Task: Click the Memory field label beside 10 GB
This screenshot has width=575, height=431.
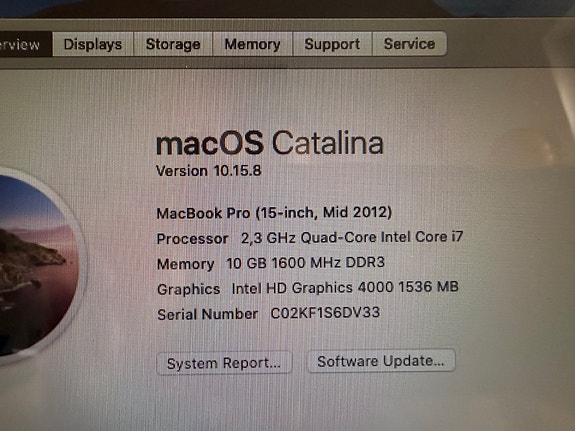Action: click(186, 264)
